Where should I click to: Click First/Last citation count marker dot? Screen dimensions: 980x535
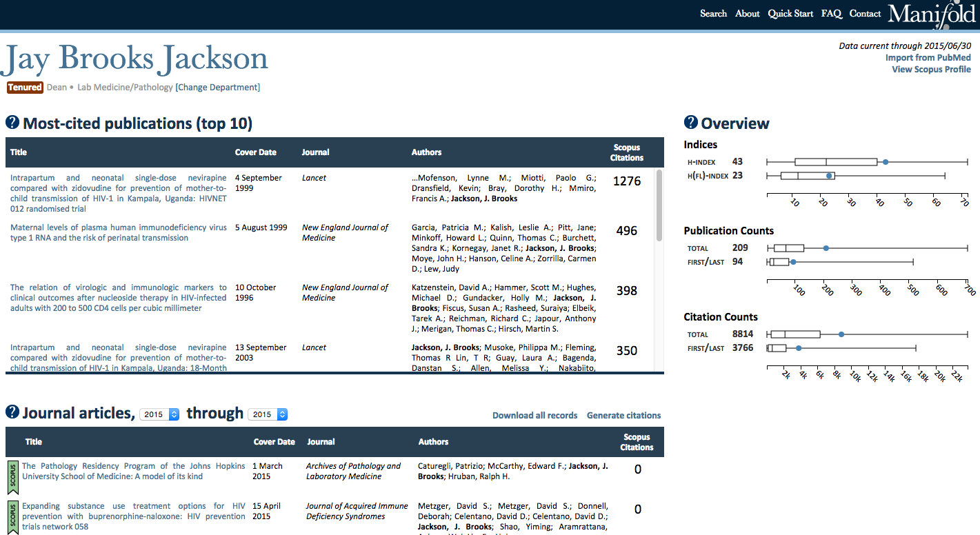[799, 348]
